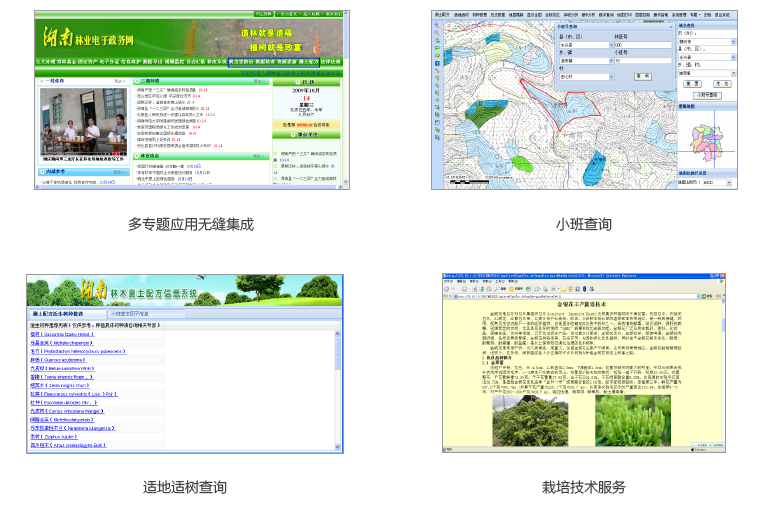The height and width of the screenshot is (530, 770).
Task: Open the township dropdown in right map panel
Action: pyautogui.click(x=733, y=73)
